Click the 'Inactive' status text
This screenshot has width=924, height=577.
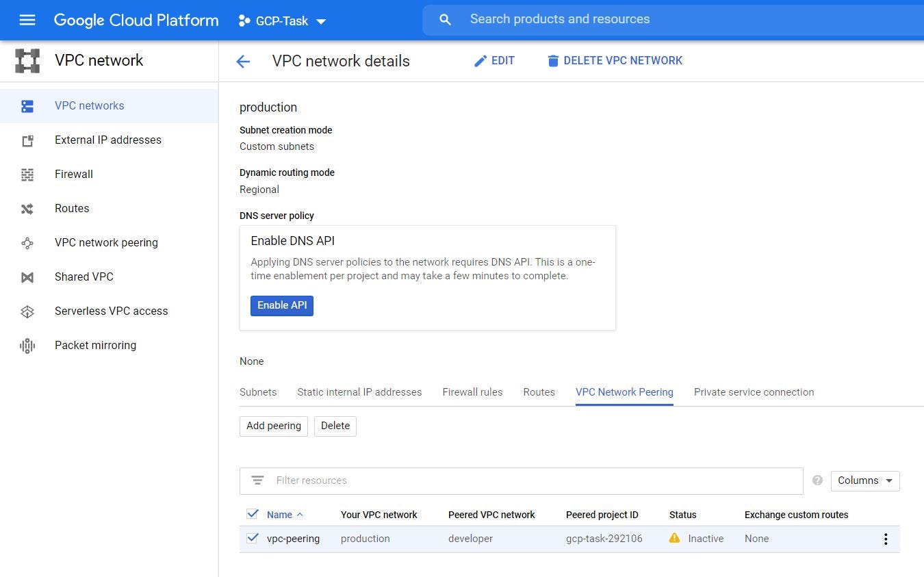(x=706, y=539)
